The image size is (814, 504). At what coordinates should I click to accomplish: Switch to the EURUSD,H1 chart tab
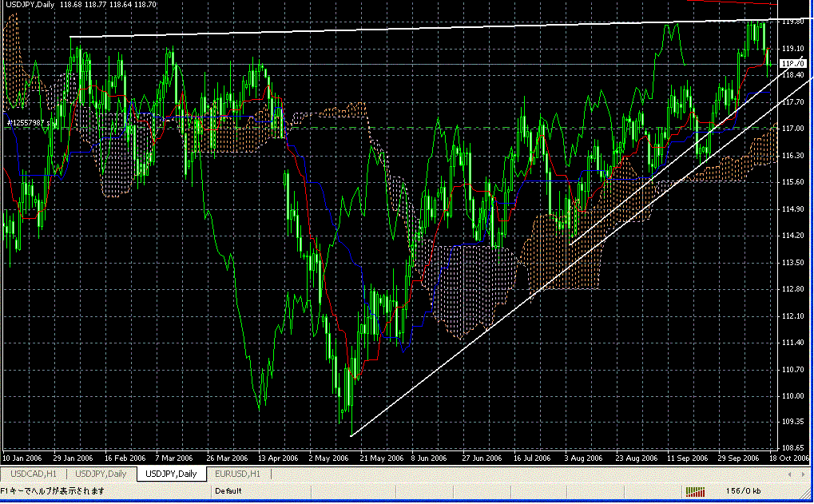pos(238,474)
